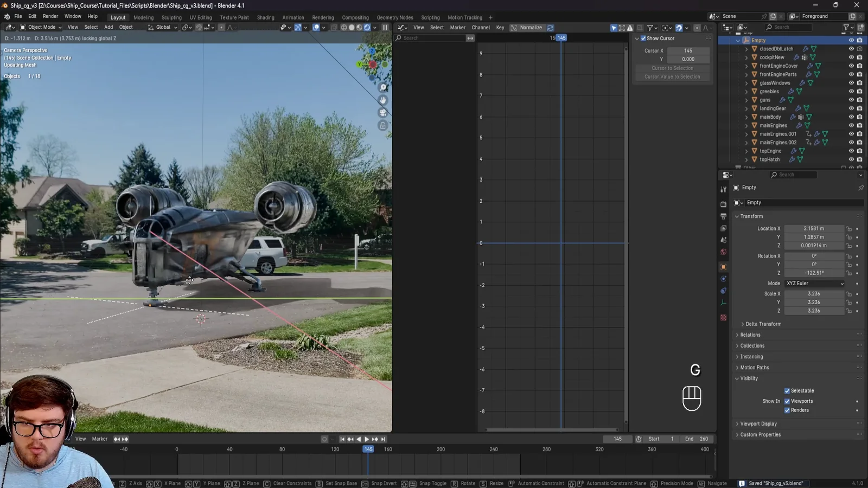This screenshot has height=488, width=868.
Task: Switch to the Shading workspace tab
Action: pyautogui.click(x=265, y=17)
